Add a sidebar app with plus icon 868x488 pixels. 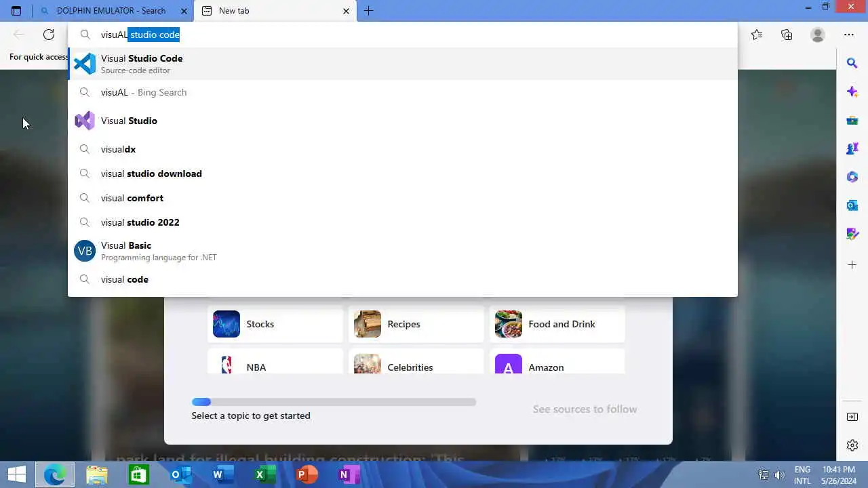pos(852,264)
